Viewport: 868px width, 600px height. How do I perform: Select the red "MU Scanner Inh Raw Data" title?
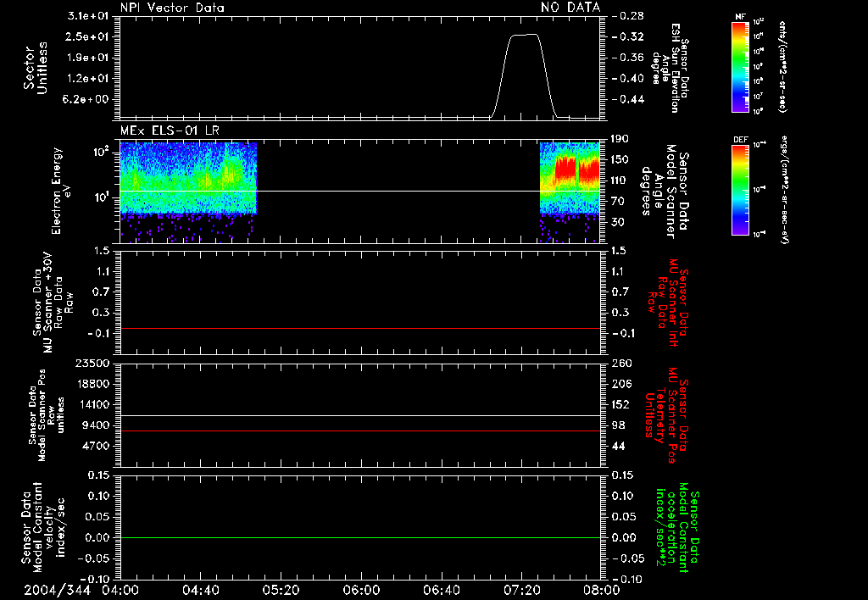(666, 303)
